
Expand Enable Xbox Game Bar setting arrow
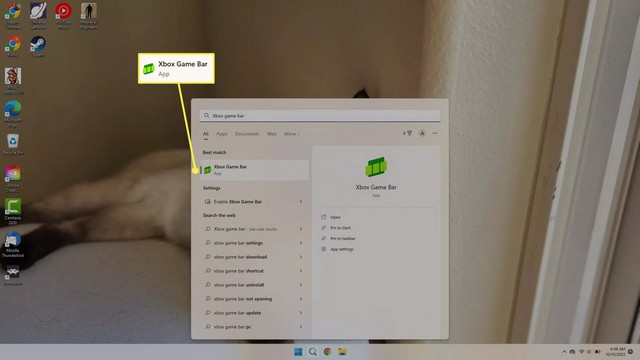coord(300,202)
